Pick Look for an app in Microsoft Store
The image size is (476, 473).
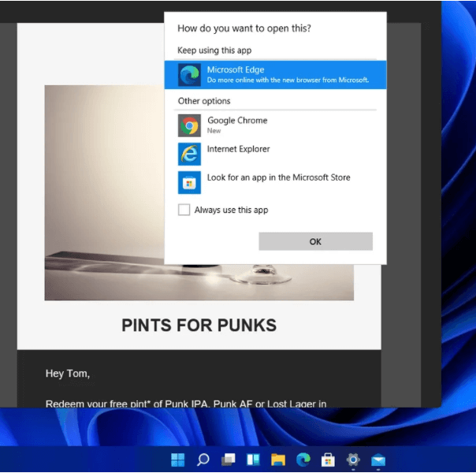(x=275, y=182)
